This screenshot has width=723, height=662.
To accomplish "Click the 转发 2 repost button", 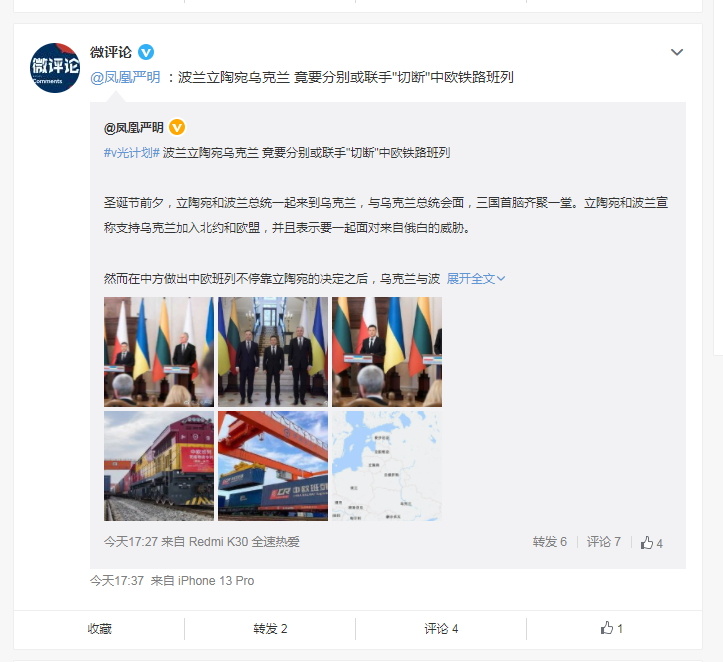I will click(x=270, y=628).
